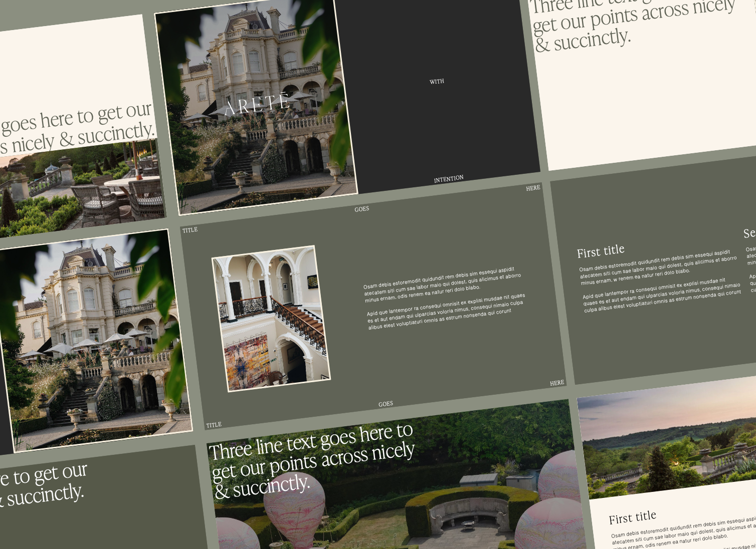756x549 pixels.
Task: Select the 'INTENTION' text on the dark slide
Action: 449,179
